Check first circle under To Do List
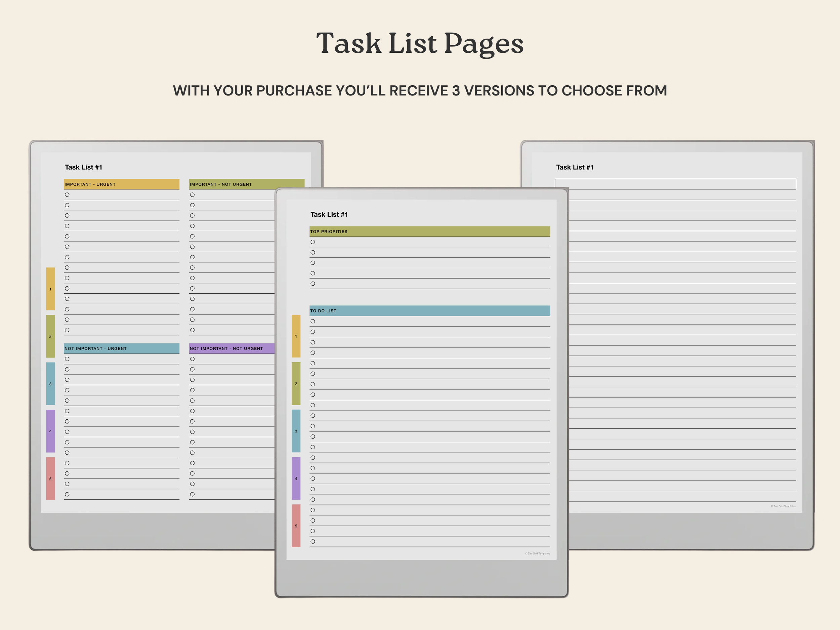Image resolution: width=840 pixels, height=630 pixels. click(312, 321)
